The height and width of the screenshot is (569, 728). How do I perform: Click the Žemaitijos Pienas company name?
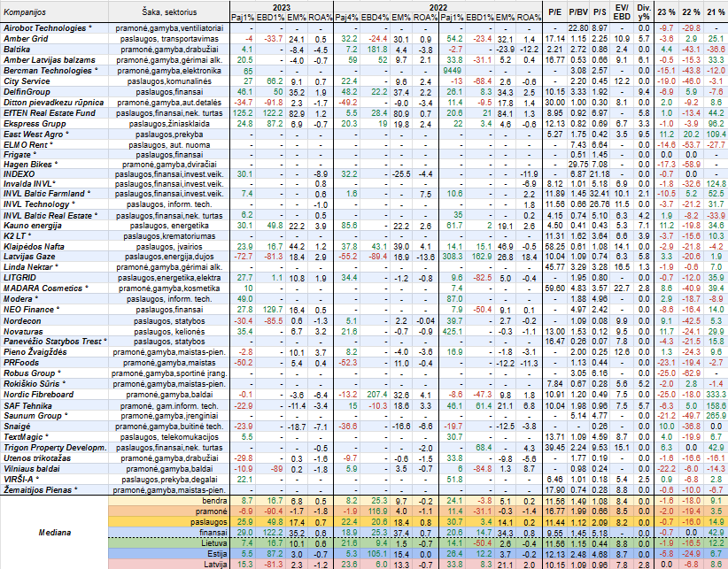coord(37,490)
